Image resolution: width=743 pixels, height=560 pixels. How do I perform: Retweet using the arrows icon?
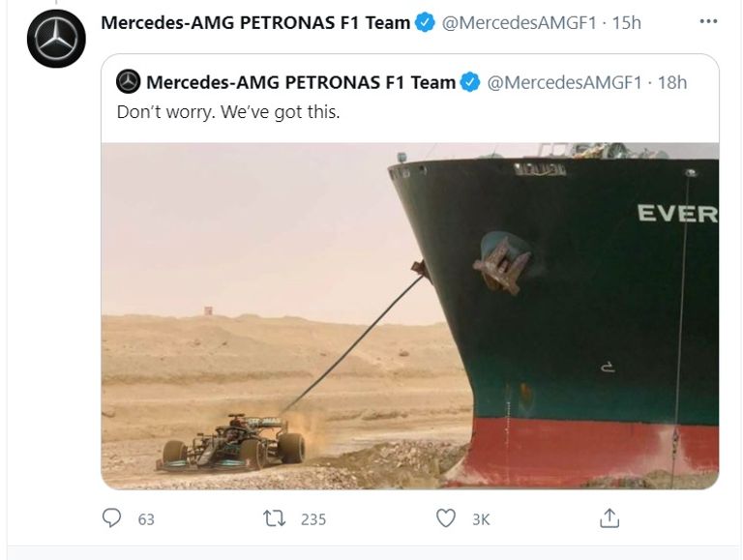275,519
